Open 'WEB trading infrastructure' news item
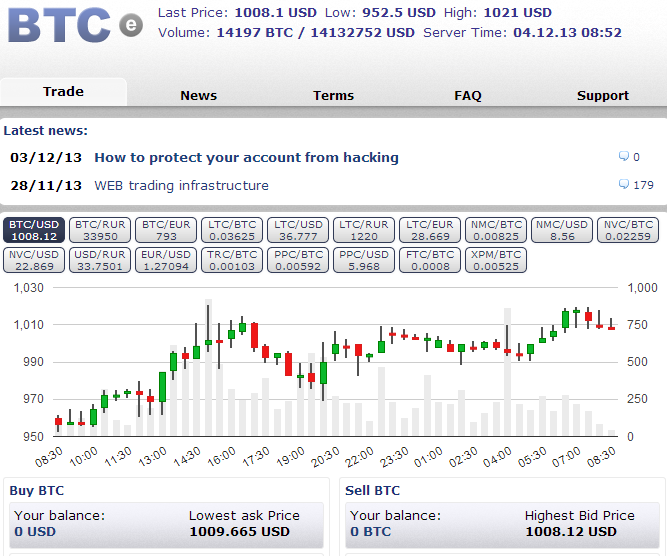Screen dimensions: 667x556 pyautogui.click(x=181, y=185)
